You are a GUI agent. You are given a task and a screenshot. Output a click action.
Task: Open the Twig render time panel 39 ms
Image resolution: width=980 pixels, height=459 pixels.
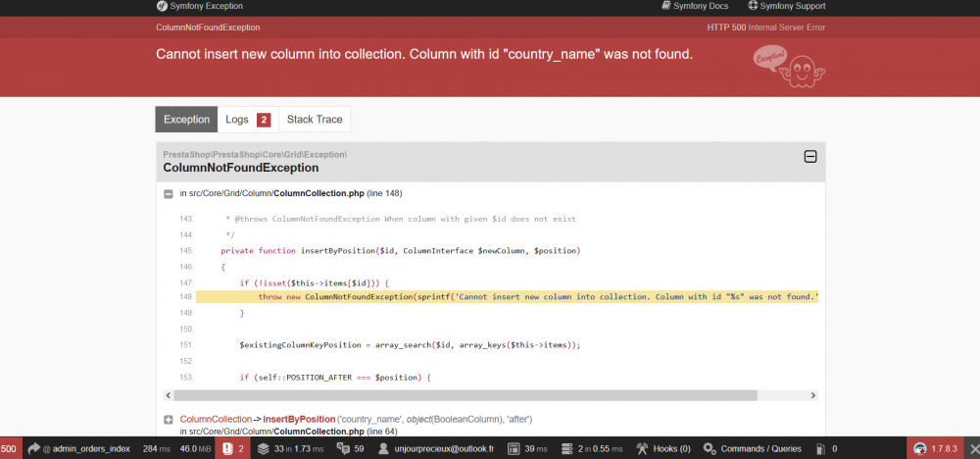tap(527, 448)
